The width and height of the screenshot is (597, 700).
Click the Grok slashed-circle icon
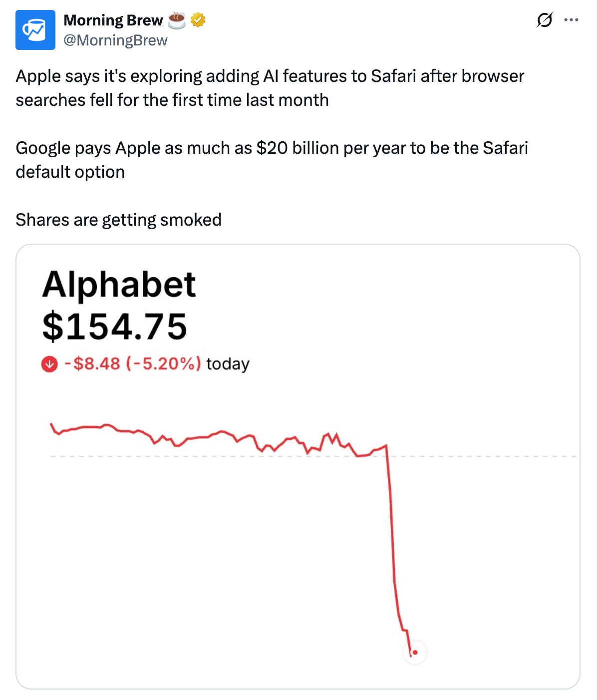pyautogui.click(x=545, y=20)
